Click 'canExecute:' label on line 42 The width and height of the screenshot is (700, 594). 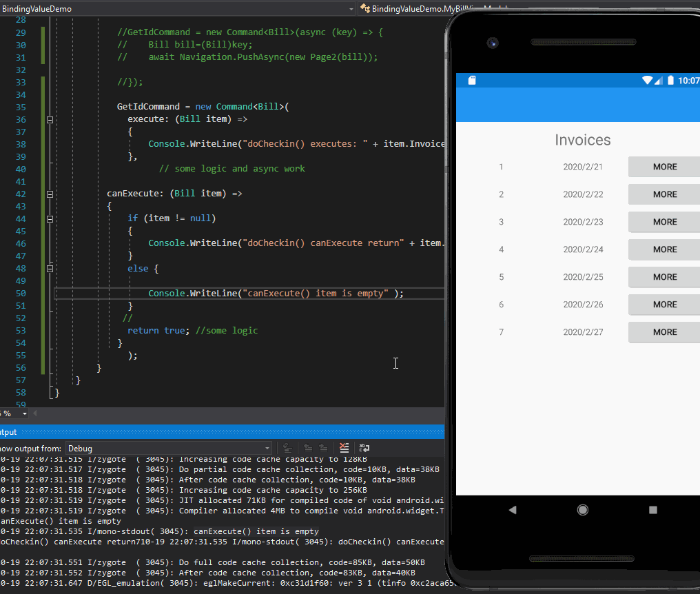(x=135, y=194)
